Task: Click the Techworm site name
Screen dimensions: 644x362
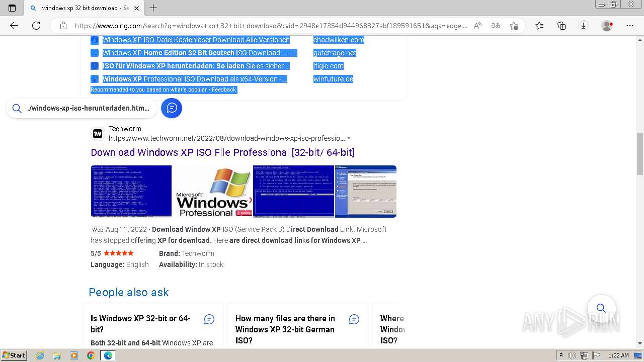Action: [x=125, y=129]
